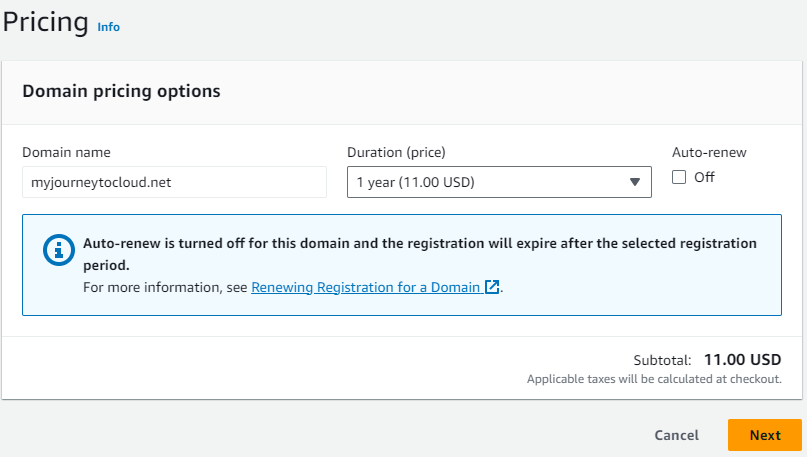The image size is (807, 457).
Task: Enable the Auto-renew checkbox
Action: [x=679, y=177]
